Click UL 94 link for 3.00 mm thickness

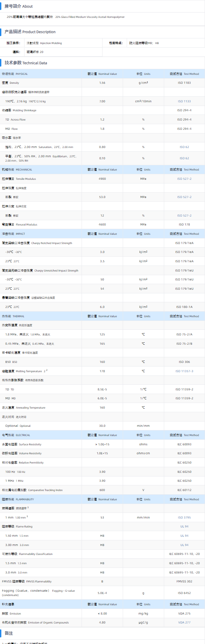pyautogui.click(x=184, y=545)
